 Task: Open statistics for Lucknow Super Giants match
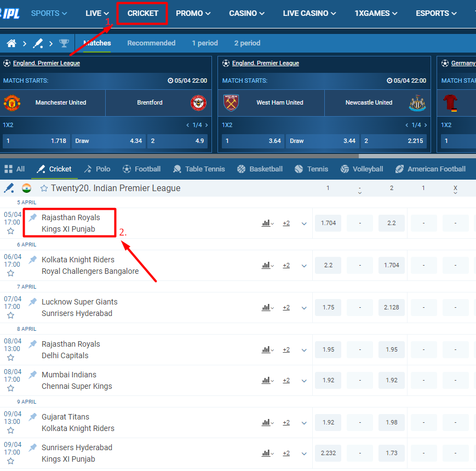[267, 308]
